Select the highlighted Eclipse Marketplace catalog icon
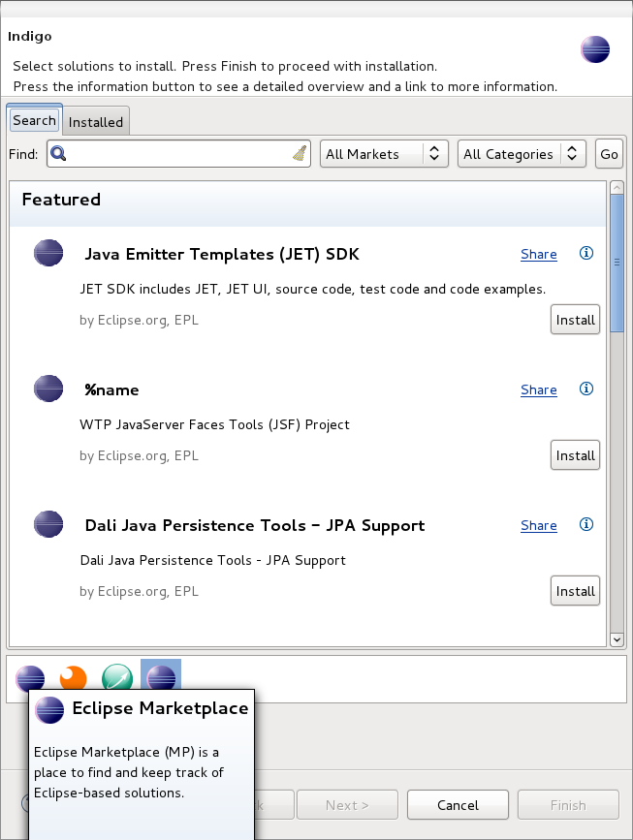Screen dimensions: 633x840 tap(161, 675)
